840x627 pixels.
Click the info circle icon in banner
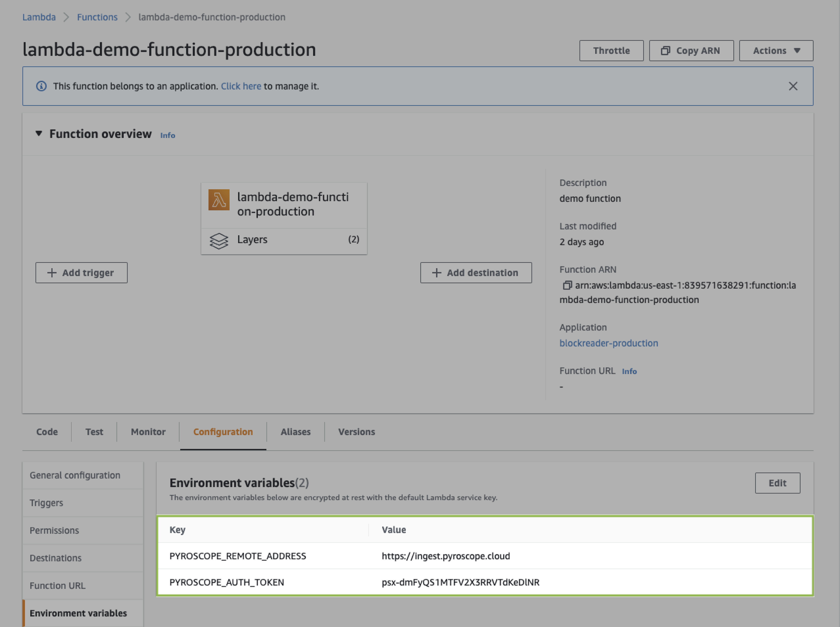pyautogui.click(x=41, y=86)
